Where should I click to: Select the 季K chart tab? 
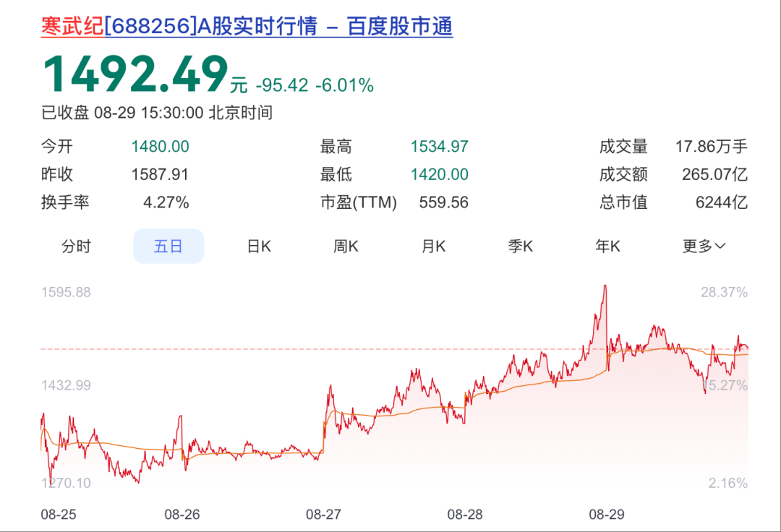521,246
